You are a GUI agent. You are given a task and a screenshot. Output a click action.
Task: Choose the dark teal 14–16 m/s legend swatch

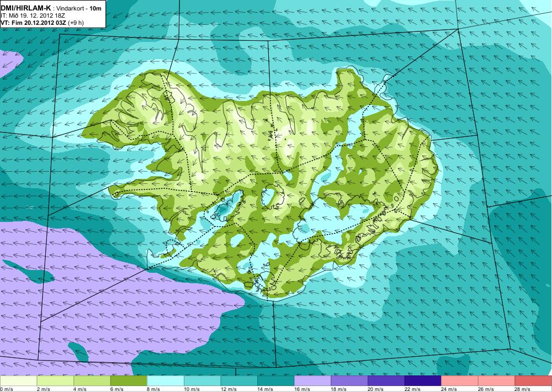[276, 381]
